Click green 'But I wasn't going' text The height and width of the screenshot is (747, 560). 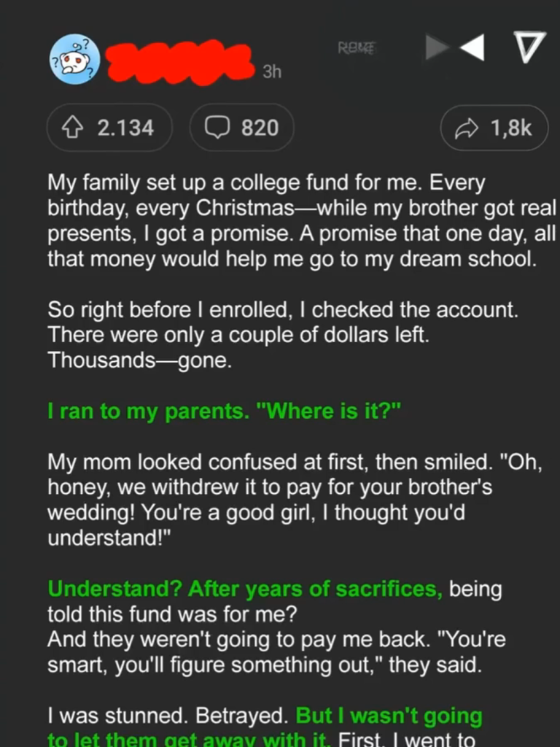389,716
